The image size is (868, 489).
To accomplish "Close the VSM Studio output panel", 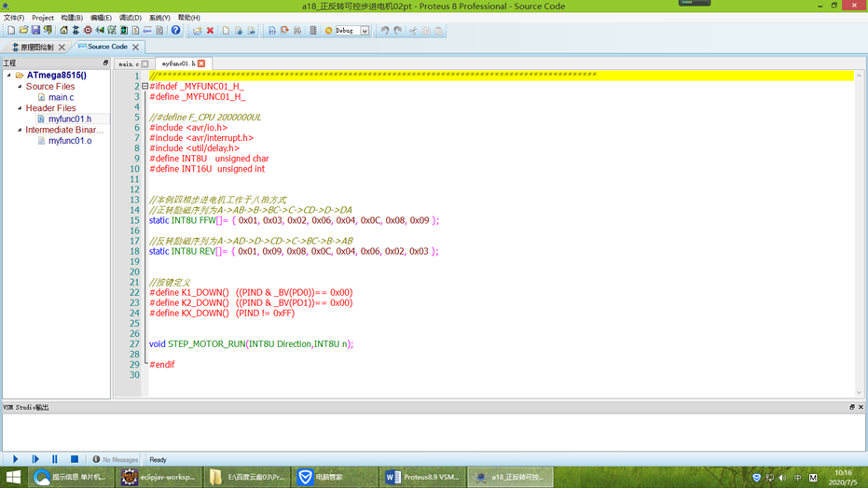I will point(861,407).
